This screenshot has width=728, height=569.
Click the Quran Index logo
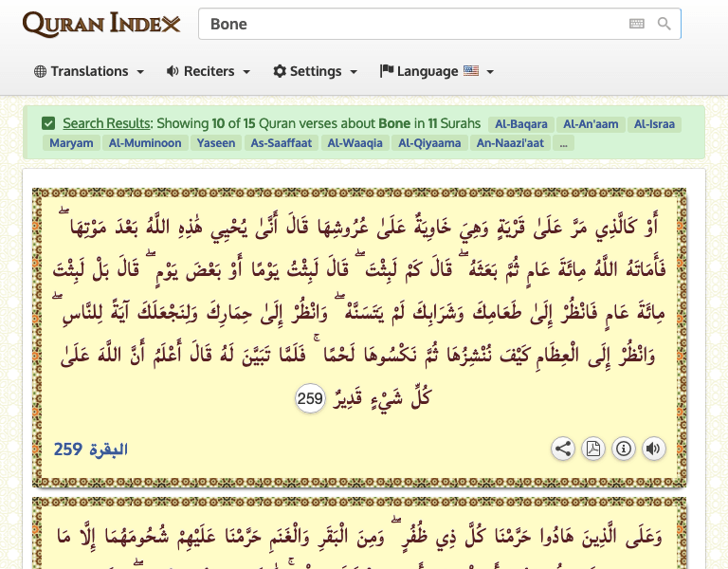click(101, 24)
